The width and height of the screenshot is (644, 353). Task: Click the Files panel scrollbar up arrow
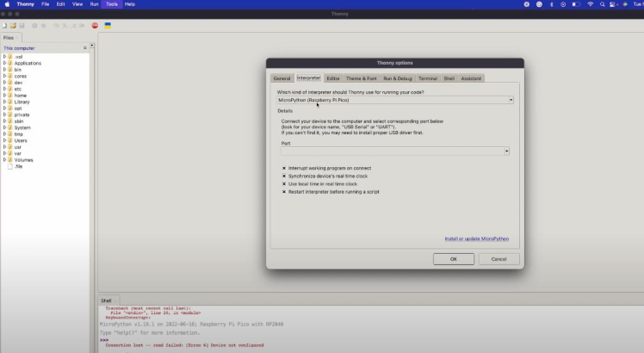pyautogui.click(x=92, y=46)
